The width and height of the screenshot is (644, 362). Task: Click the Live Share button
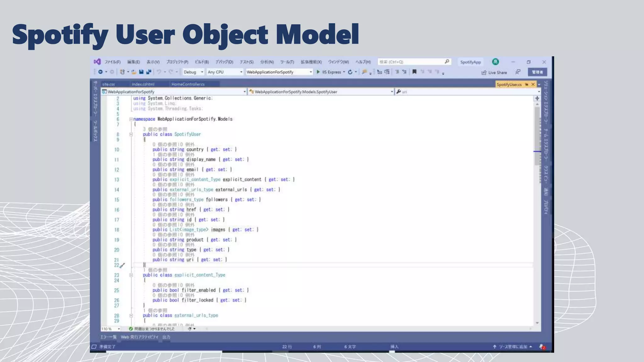click(x=494, y=73)
